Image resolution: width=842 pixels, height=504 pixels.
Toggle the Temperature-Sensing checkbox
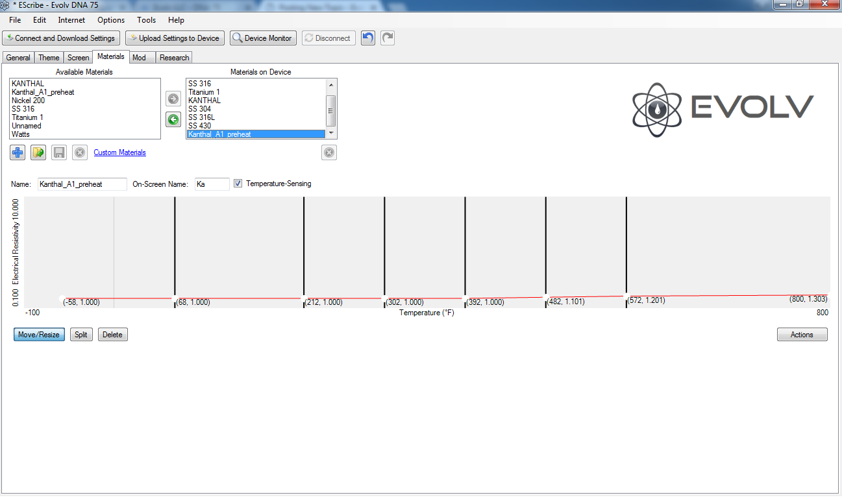238,184
